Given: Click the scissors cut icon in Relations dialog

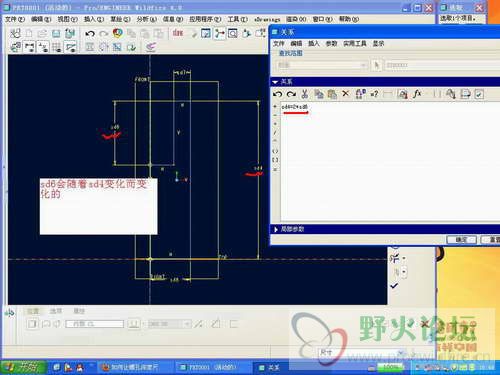Looking at the screenshot, I should click(304, 94).
